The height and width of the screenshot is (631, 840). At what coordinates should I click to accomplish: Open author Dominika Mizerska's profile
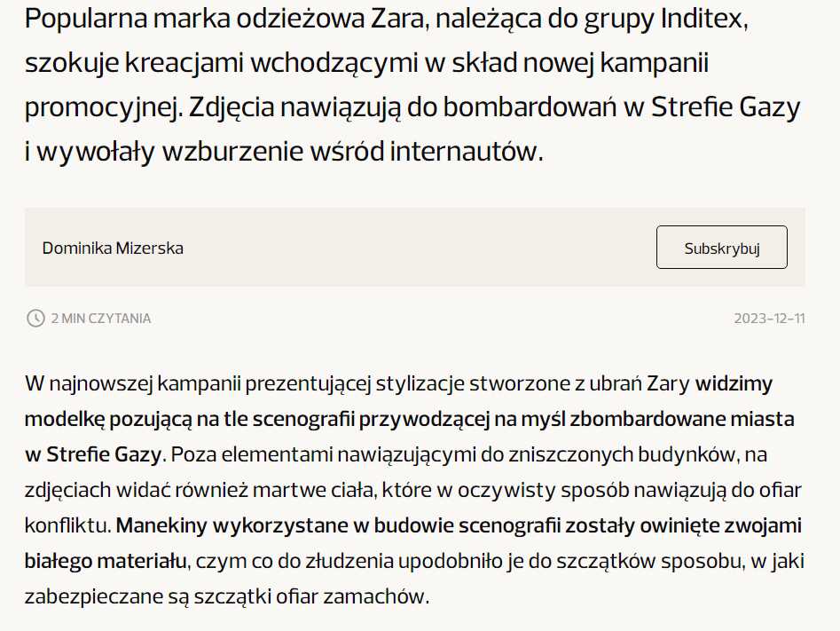coord(113,248)
